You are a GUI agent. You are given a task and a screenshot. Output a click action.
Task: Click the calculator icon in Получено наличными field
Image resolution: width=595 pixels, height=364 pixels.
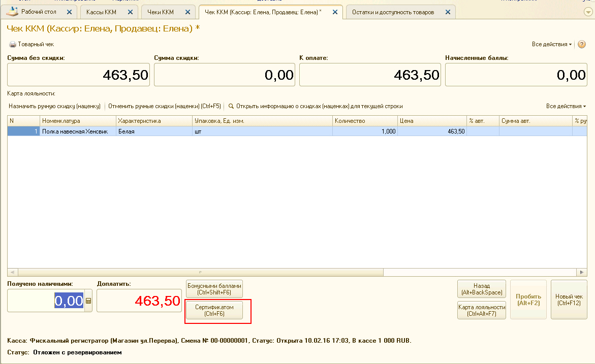[x=88, y=301]
